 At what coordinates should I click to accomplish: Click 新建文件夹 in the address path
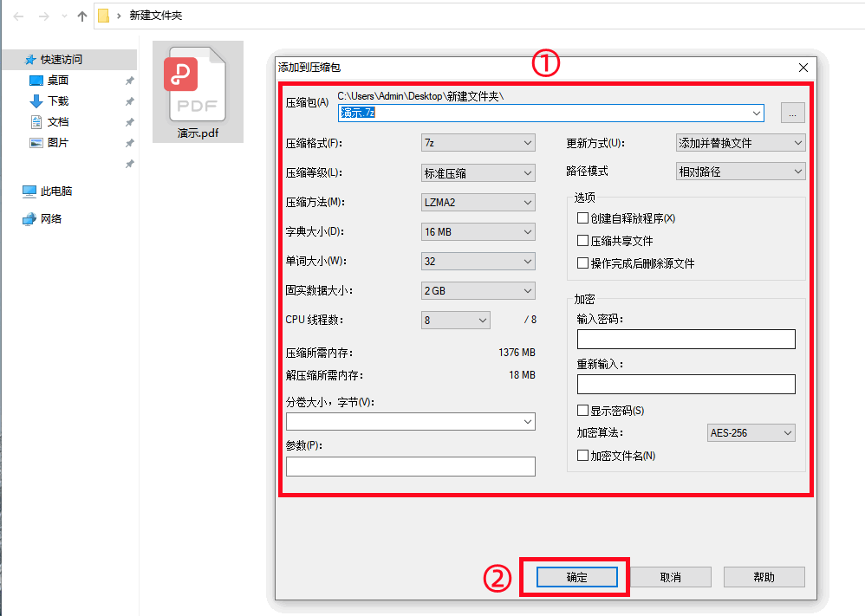point(155,16)
